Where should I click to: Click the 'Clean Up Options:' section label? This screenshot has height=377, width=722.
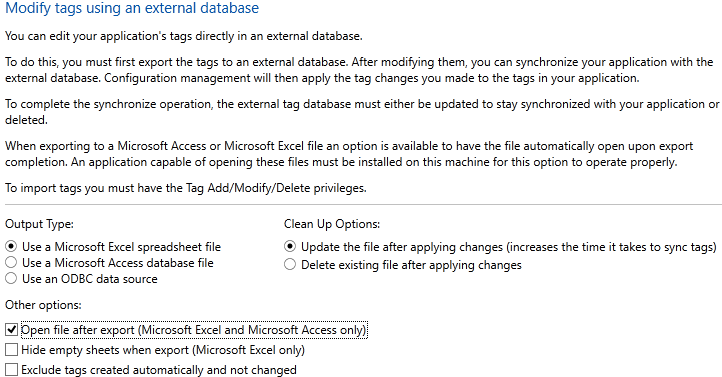pyautogui.click(x=332, y=224)
